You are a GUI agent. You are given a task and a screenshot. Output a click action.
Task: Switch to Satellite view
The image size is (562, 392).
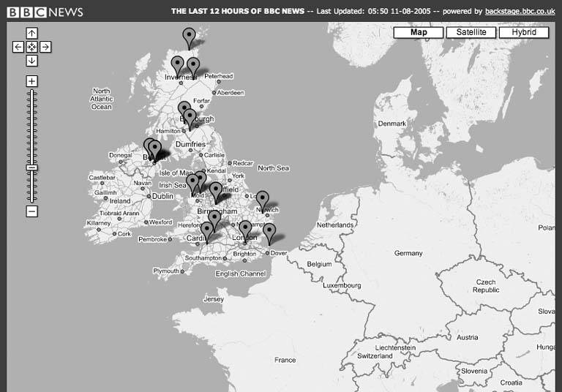471,32
